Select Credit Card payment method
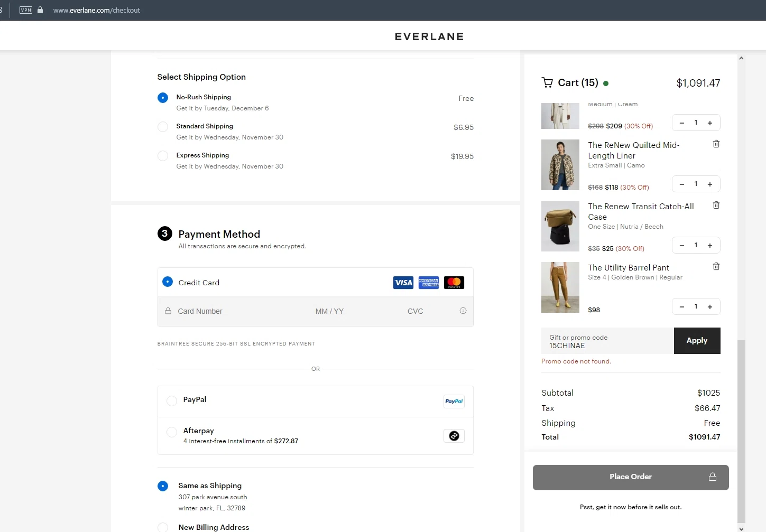 (x=168, y=282)
